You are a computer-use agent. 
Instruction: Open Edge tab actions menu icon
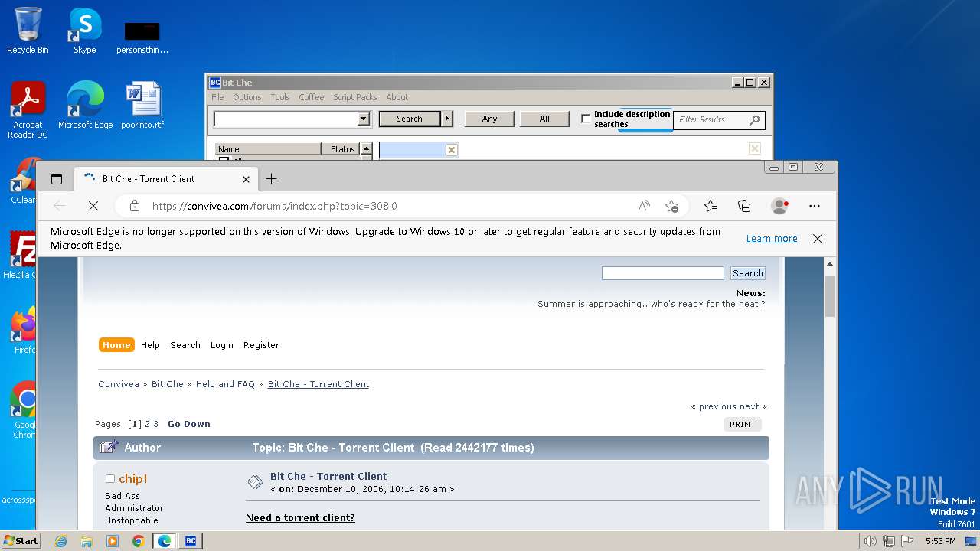57,179
